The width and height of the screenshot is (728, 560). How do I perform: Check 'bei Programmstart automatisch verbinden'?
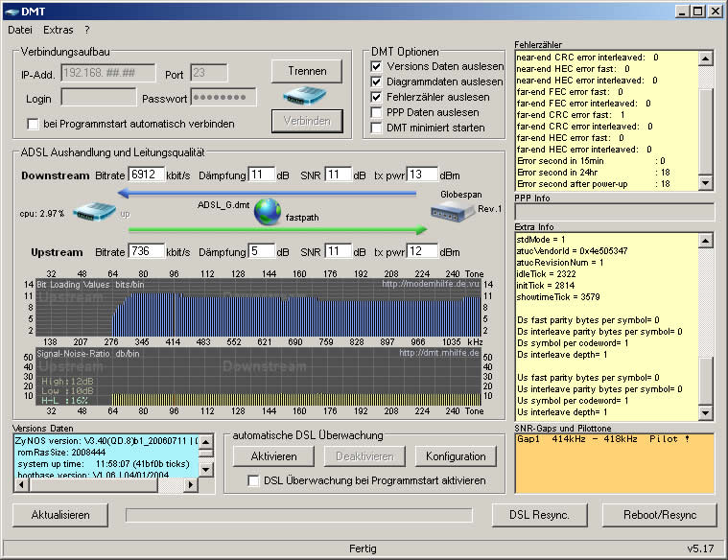pyautogui.click(x=34, y=124)
